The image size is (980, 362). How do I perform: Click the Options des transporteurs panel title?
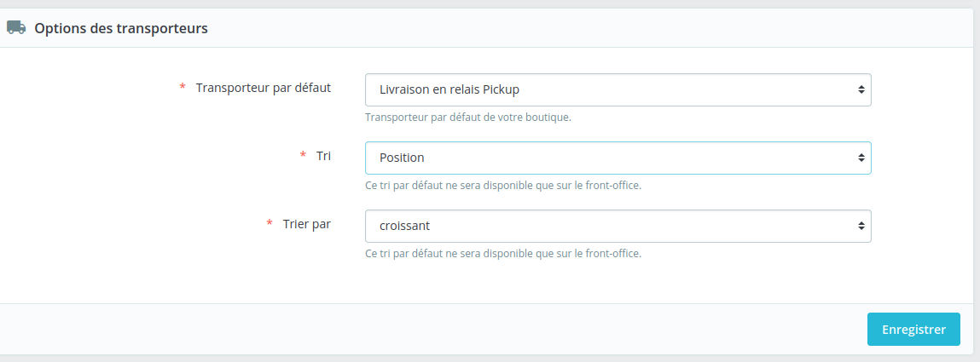tap(121, 28)
